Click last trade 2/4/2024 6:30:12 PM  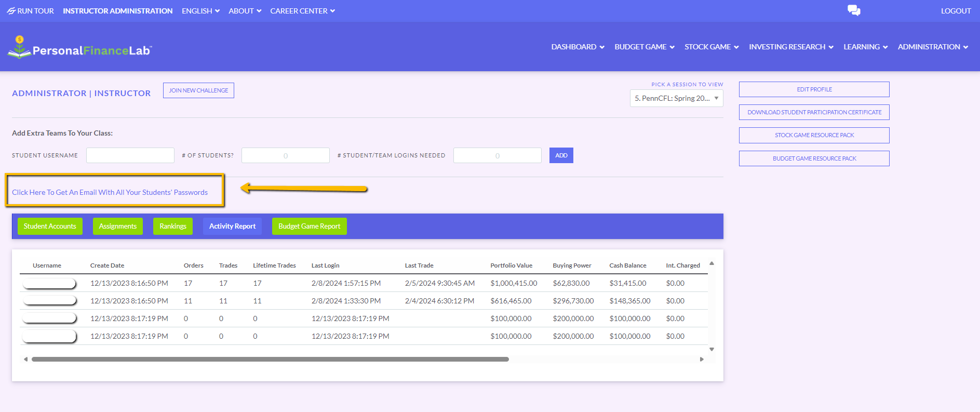tap(439, 301)
